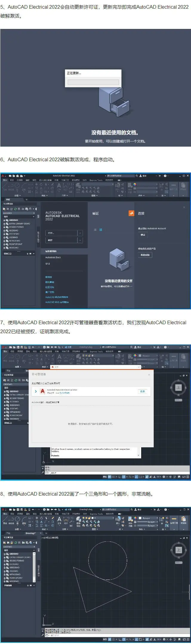Screen dimensions: 191x644
Task: Click the Insert block icon in triangle drawing window
Action: pyautogui.click(x=117, y=520)
